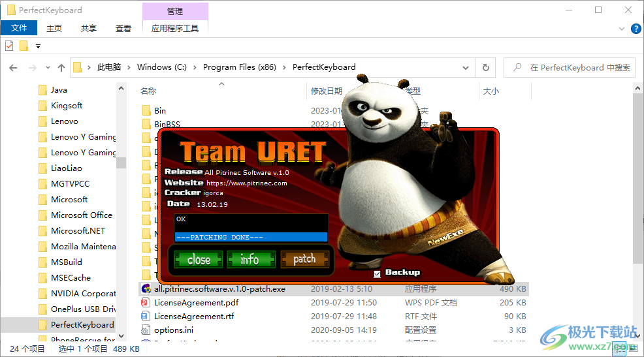Refresh the current folder
Screen dimensions: 644x357
pos(485,68)
